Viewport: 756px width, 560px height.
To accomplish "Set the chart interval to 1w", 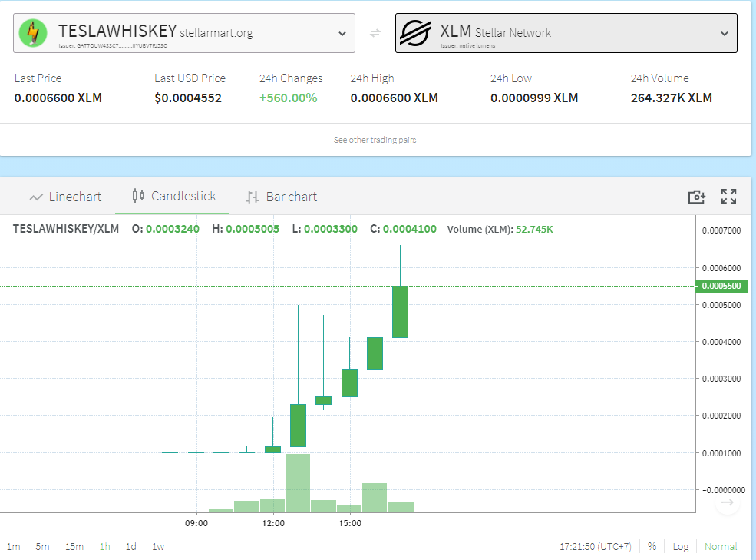I will coord(158,546).
